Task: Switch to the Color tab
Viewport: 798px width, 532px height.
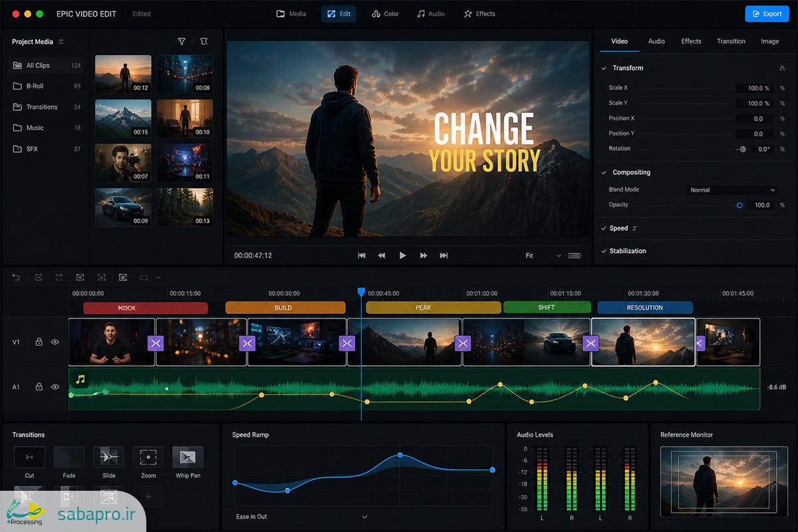Action: click(386, 14)
